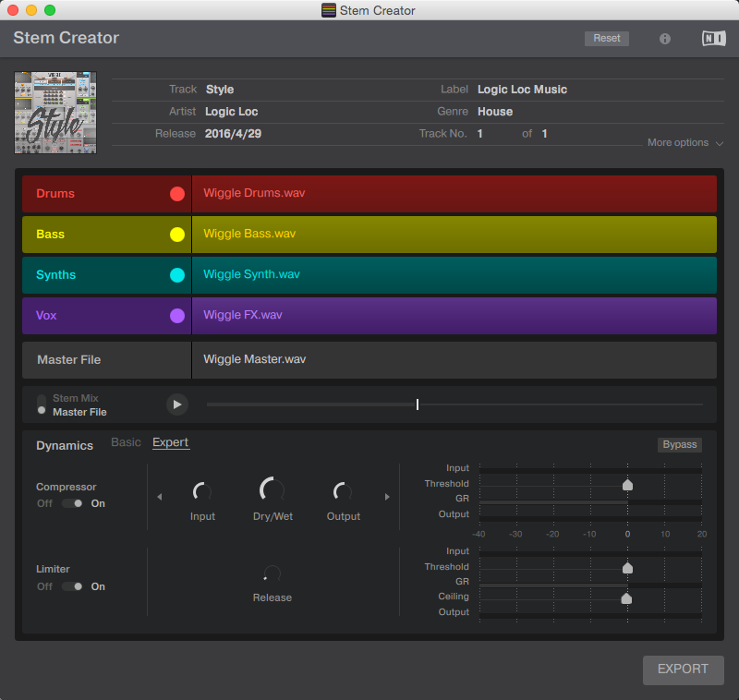This screenshot has height=700, width=739.
Task: Select Stem Mix preview label
Action: [76, 398]
